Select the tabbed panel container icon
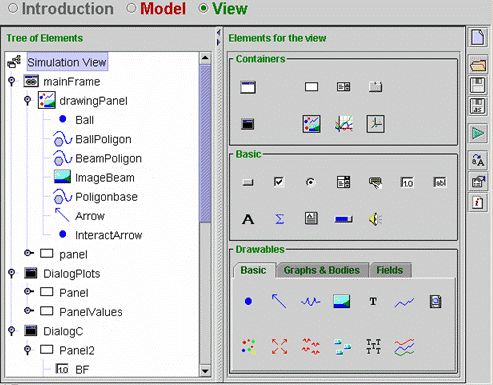 click(x=375, y=87)
